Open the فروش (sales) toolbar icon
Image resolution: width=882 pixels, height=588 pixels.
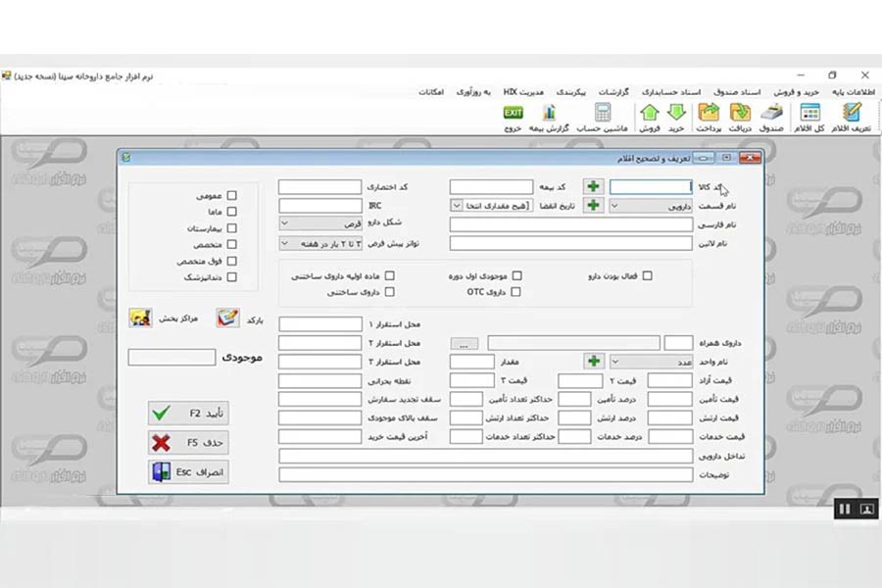[x=649, y=113]
